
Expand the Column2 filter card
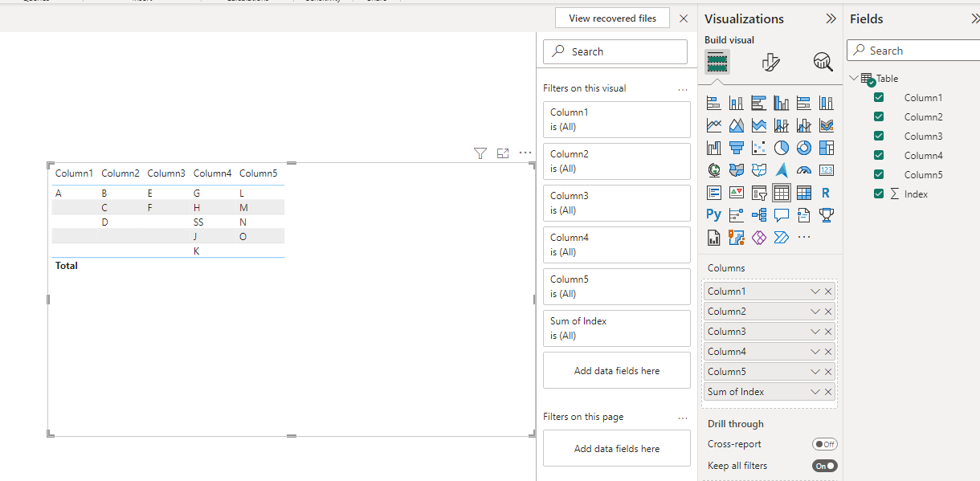click(617, 161)
